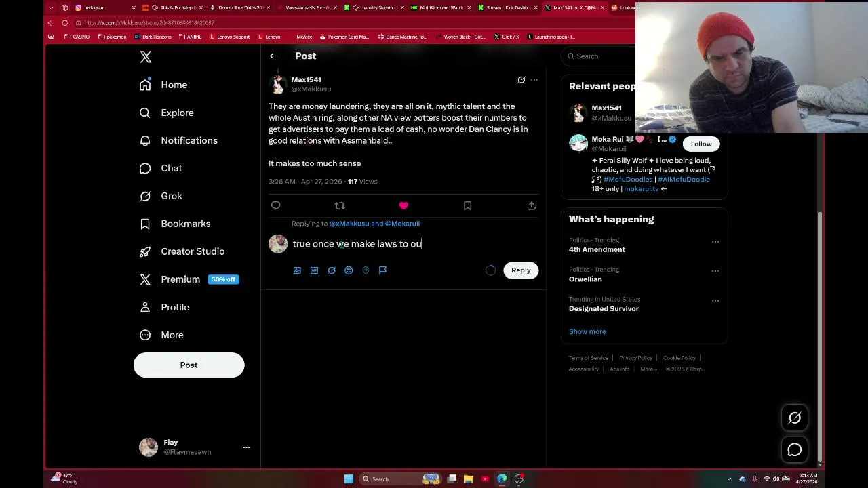
Task: Open the floating chat messages button
Action: [795, 450]
